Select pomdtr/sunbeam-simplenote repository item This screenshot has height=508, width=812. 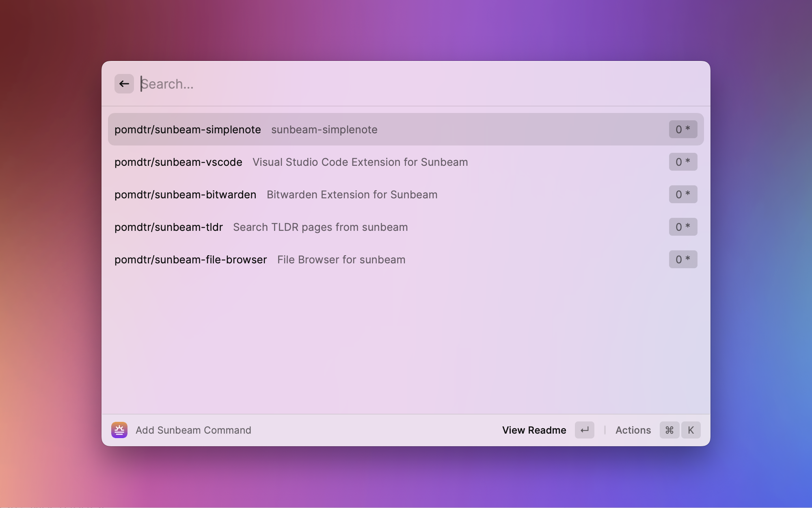click(x=406, y=129)
